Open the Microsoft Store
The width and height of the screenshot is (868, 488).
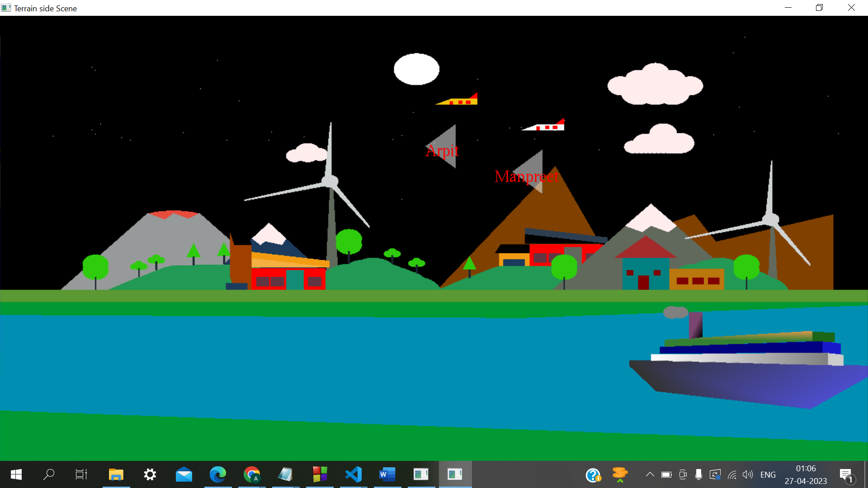click(x=320, y=474)
